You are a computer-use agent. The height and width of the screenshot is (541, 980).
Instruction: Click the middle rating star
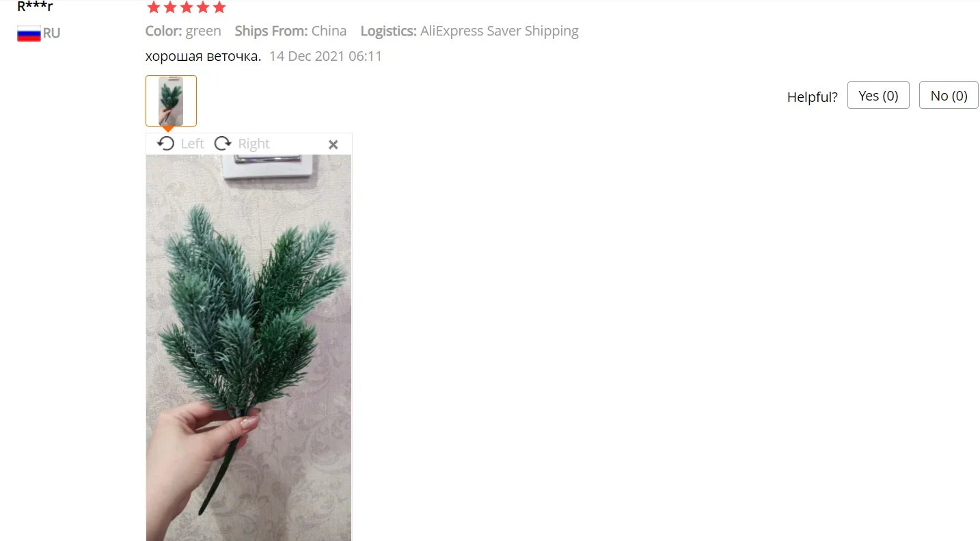pos(186,8)
